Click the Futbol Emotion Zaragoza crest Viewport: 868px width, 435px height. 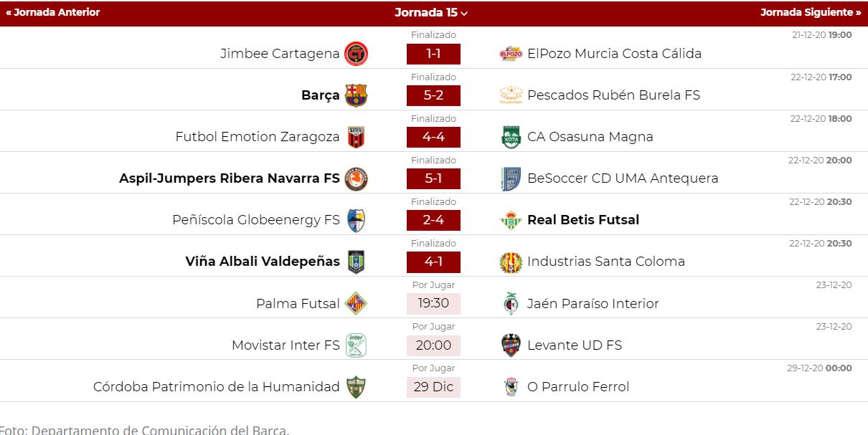point(356,137)
